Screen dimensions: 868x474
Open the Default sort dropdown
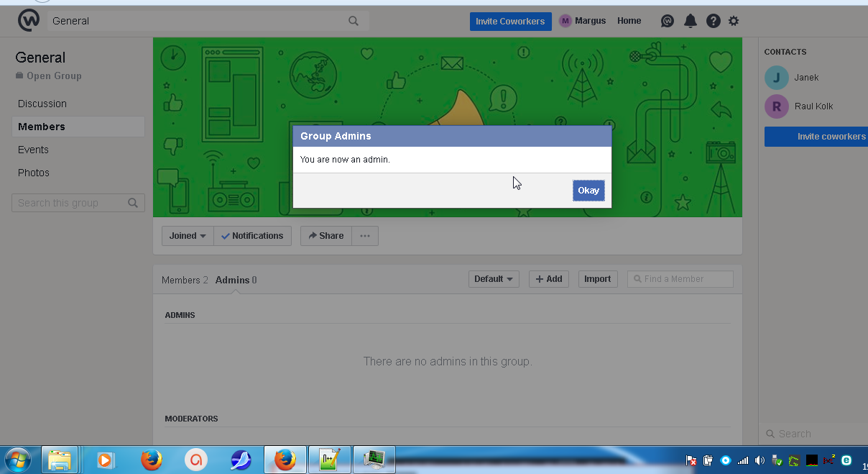494,279
